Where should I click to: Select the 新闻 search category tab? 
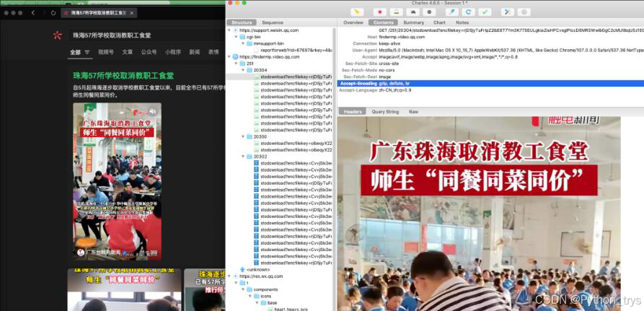(194, 52)
